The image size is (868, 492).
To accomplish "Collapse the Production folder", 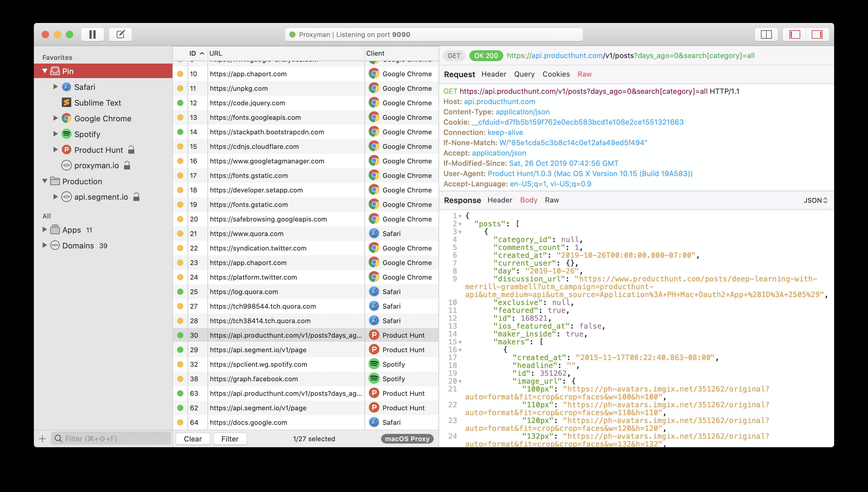I will coord(44,181).
